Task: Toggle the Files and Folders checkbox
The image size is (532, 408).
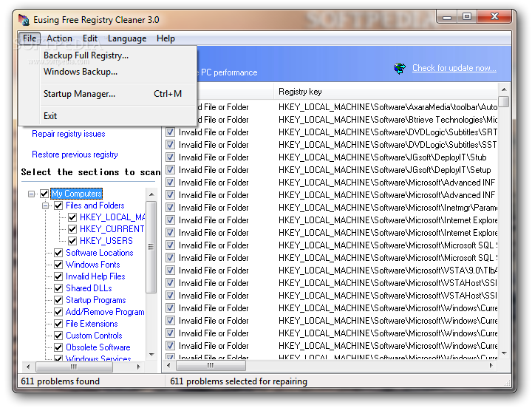Action: (x=58, y=205)
